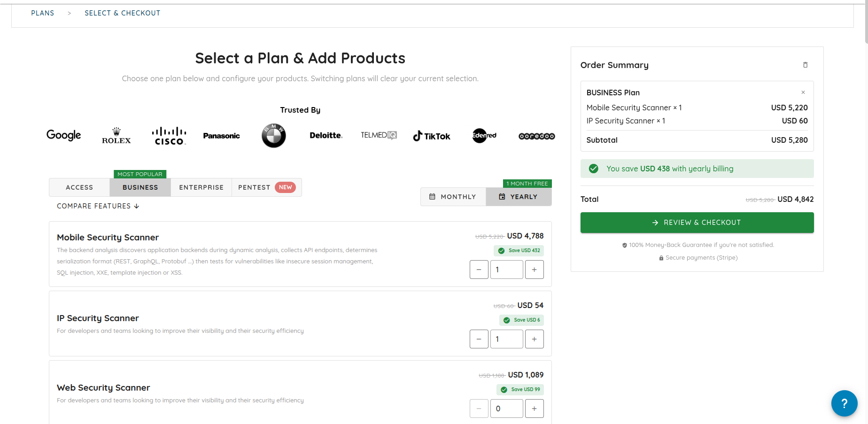Go back to Plans breadcrumb link
868x424 pixels.
[x=43, y=13]
